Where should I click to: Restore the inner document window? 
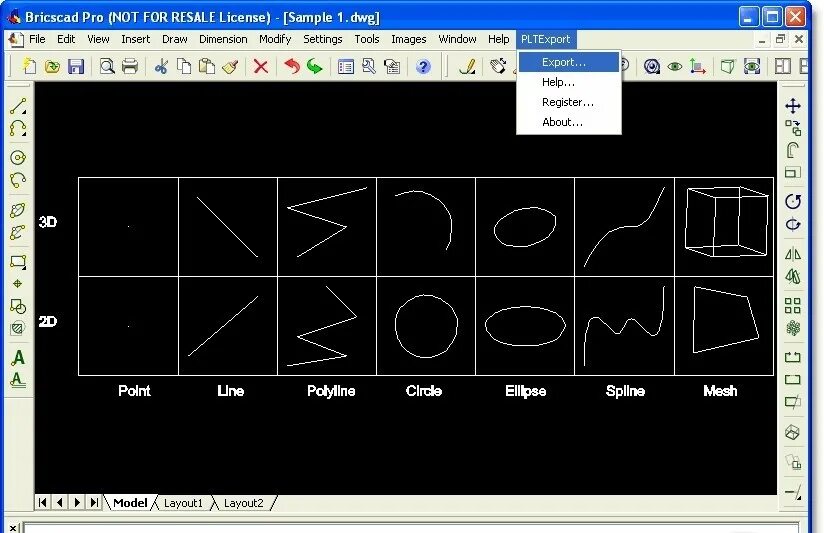coord(780,39)
